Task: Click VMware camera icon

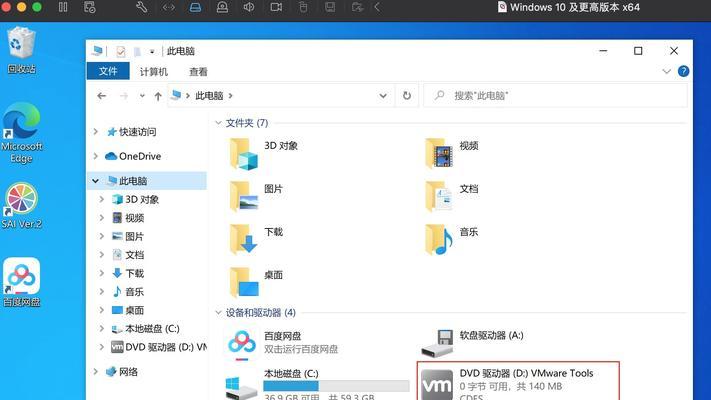Action: (x=276, y=7)
